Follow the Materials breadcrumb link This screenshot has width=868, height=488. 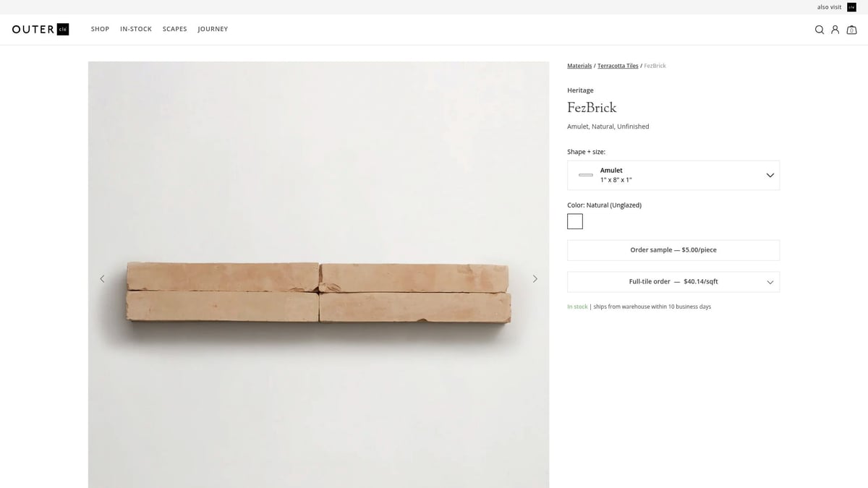[579, 66]
